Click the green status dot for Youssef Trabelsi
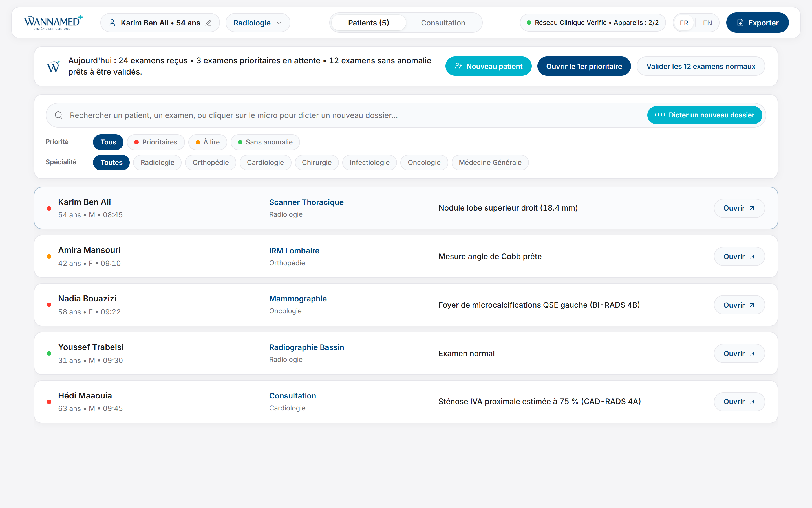The image size is (812, 508). click(49, 353)
